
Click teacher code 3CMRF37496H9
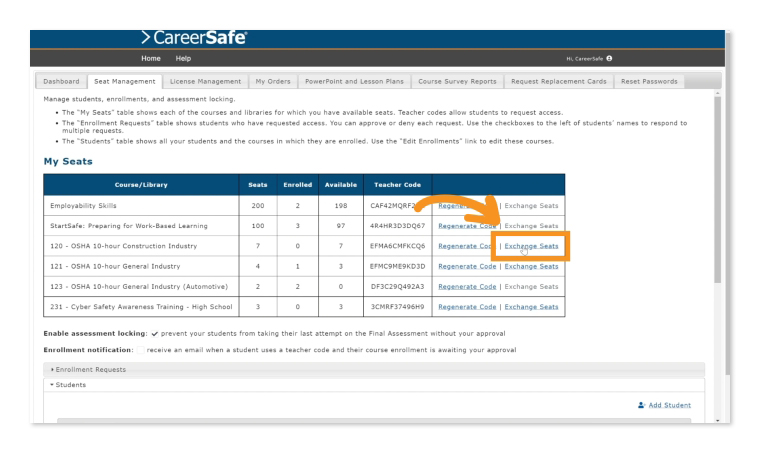tap(397, 307)
